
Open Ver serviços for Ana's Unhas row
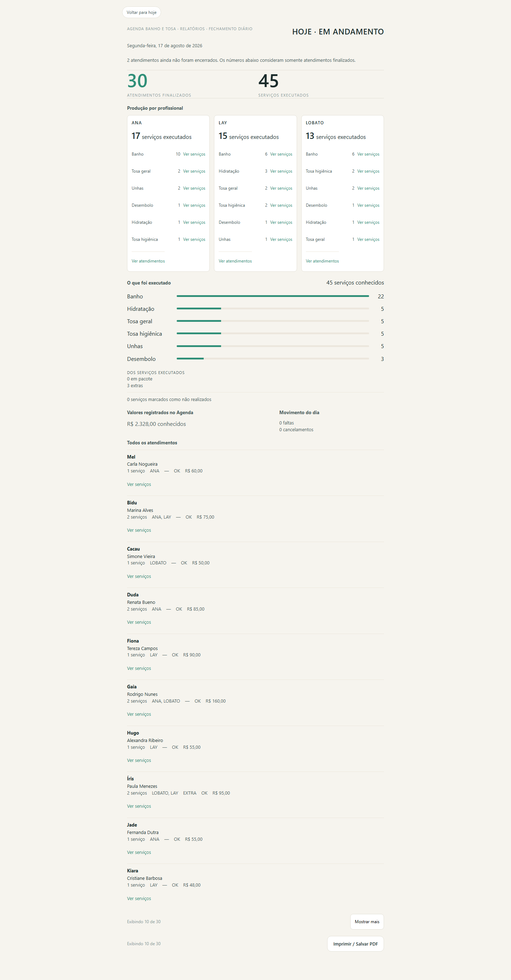(194, 188)
